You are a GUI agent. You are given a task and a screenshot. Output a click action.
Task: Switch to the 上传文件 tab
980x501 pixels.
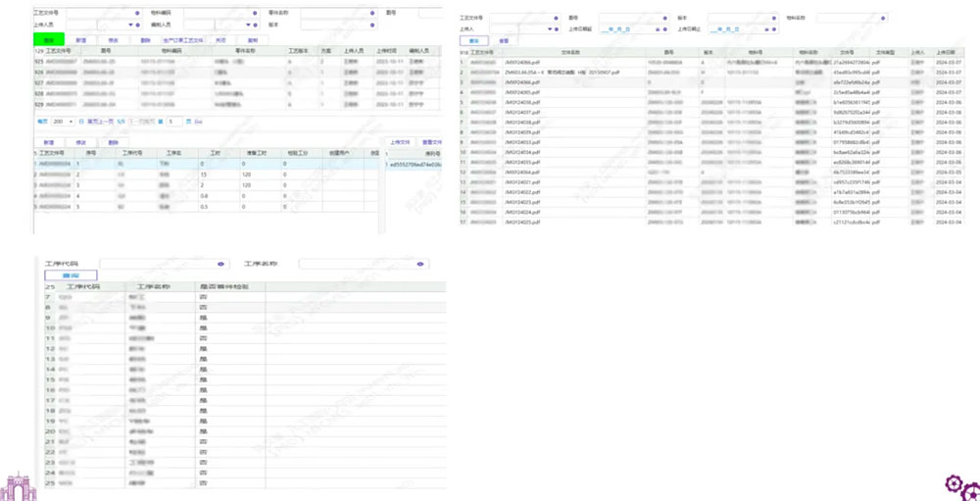400,141
